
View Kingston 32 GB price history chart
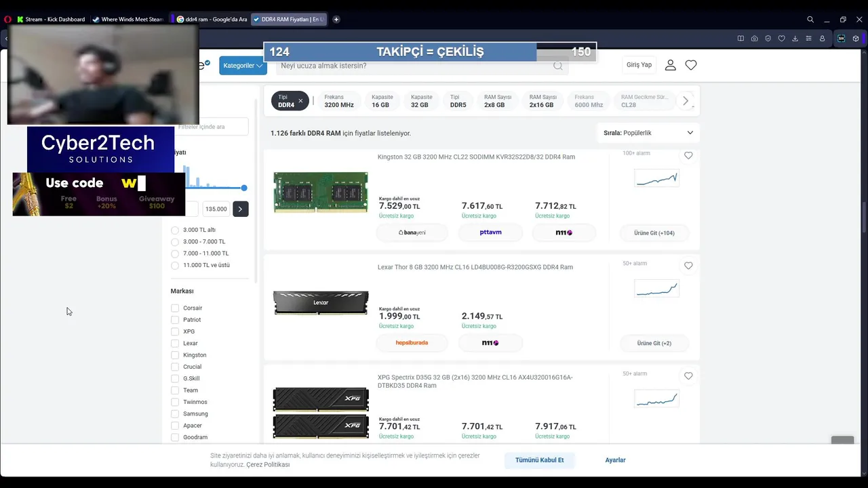[656, 178]
